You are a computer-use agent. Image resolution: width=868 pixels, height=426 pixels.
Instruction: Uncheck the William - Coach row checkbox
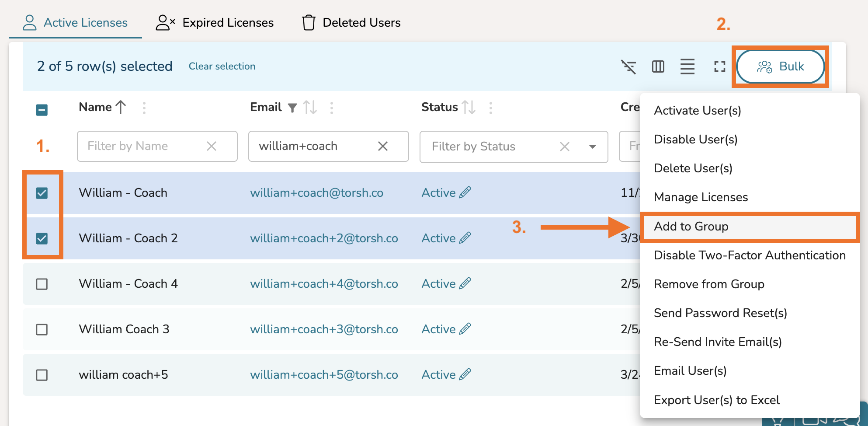[42, 193]
